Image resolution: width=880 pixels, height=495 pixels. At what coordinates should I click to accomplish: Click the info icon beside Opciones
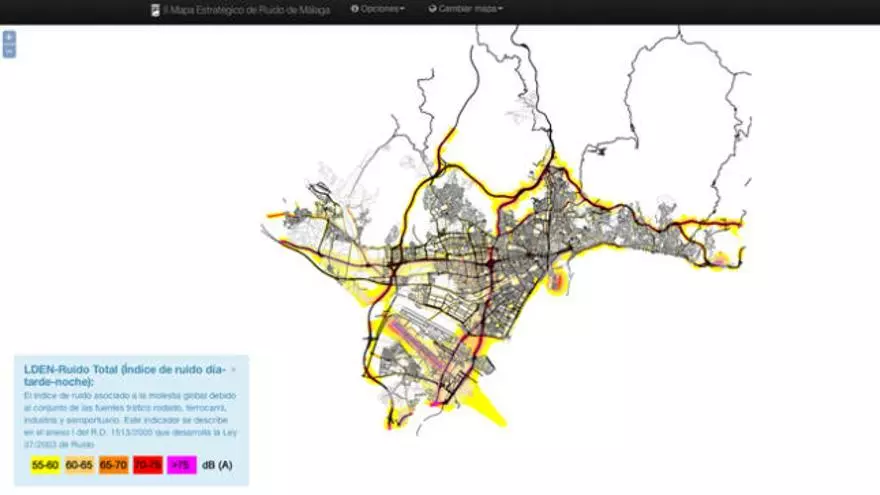(355, 9)
